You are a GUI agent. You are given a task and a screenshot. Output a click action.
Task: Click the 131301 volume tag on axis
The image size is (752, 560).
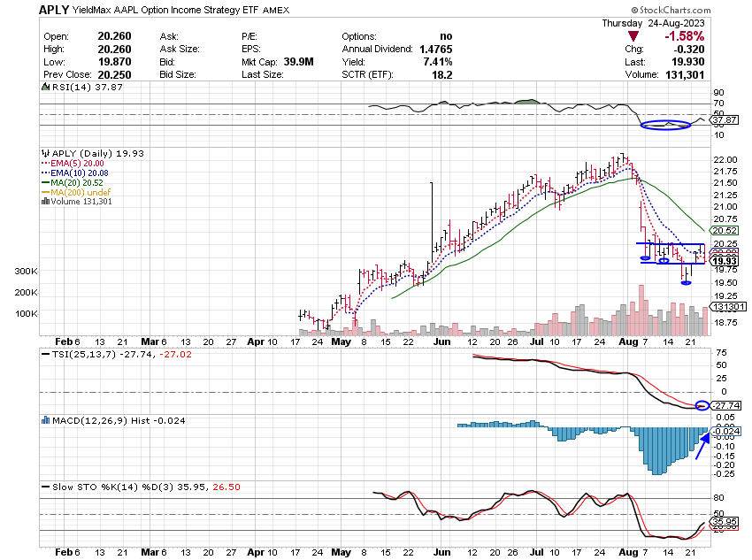[x=727, y=307]
